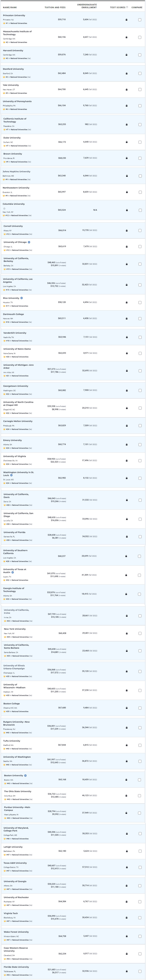Check the compare box for Harvard University

tap(140, 55)
